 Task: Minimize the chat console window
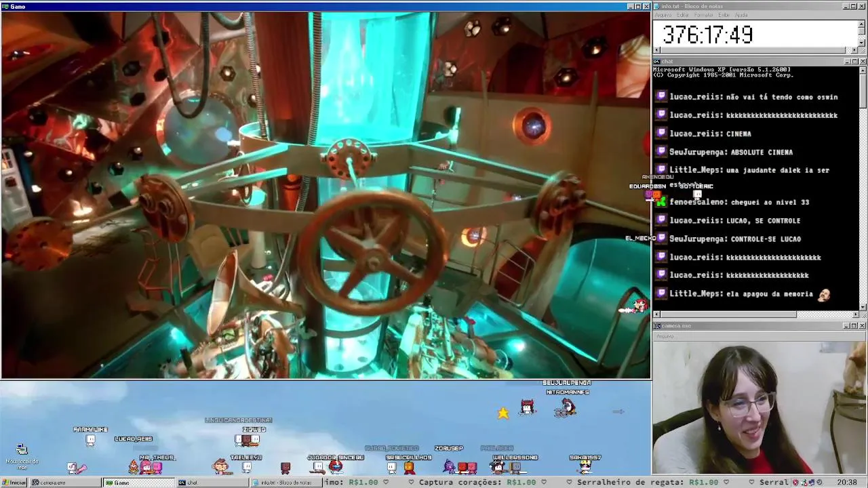coord(846,62)
